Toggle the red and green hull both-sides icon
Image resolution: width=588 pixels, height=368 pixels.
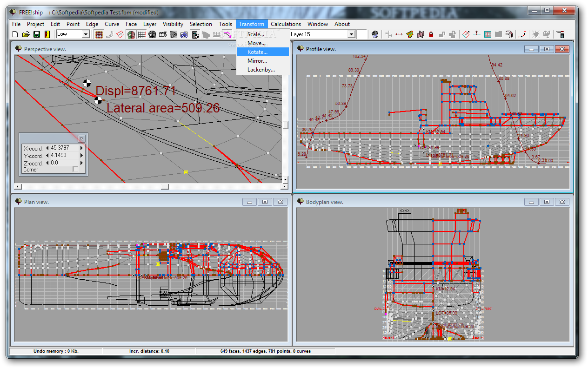[131, 34]
